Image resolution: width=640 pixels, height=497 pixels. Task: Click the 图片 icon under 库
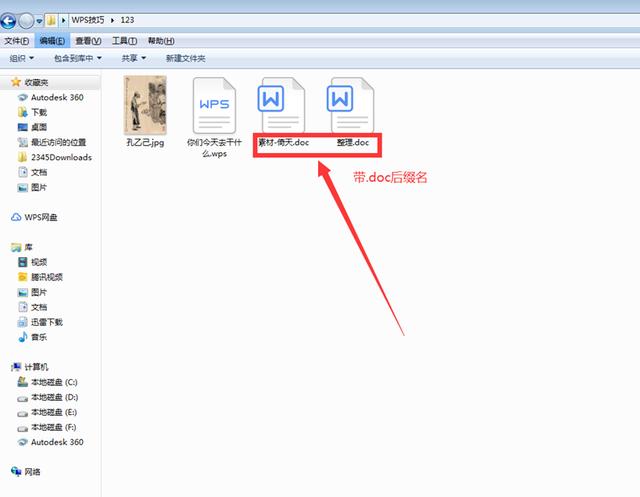[x=22, y=292]
